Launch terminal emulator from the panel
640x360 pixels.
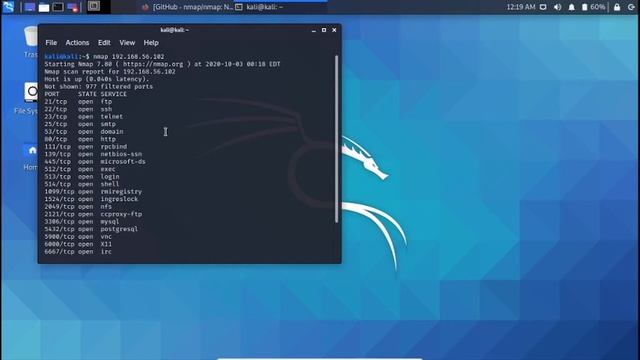[58, 7]
